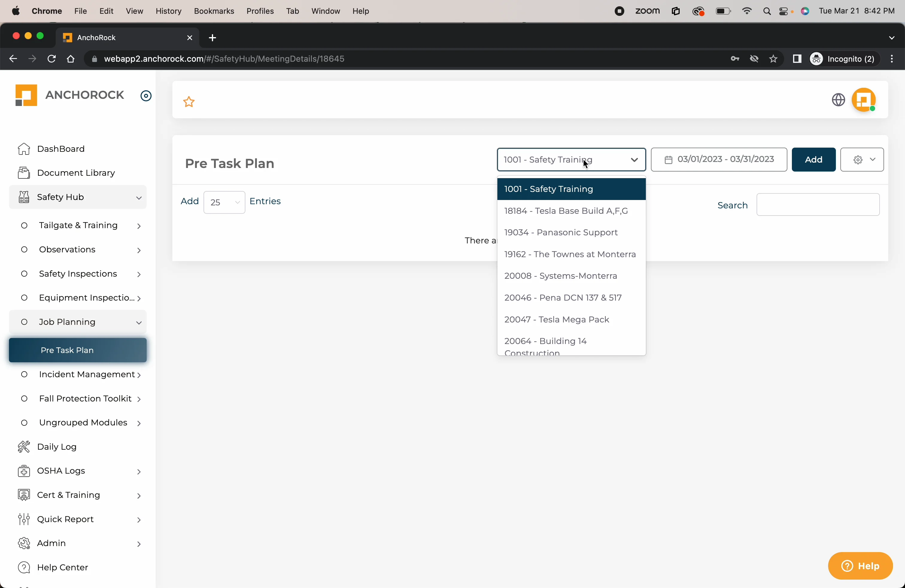The width and height of the screenshot is (905, 588).
Task: Open the orange profile avatar menu
Action: (x=864, y=100)
